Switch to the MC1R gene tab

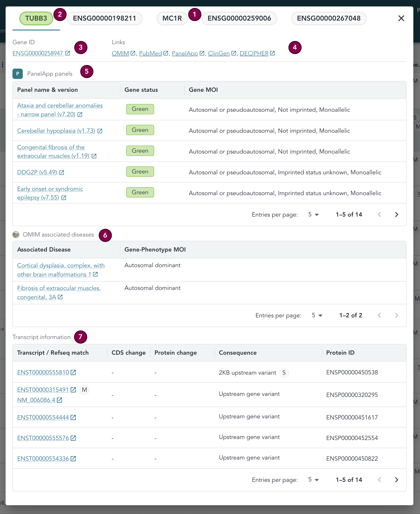(172, 18)
